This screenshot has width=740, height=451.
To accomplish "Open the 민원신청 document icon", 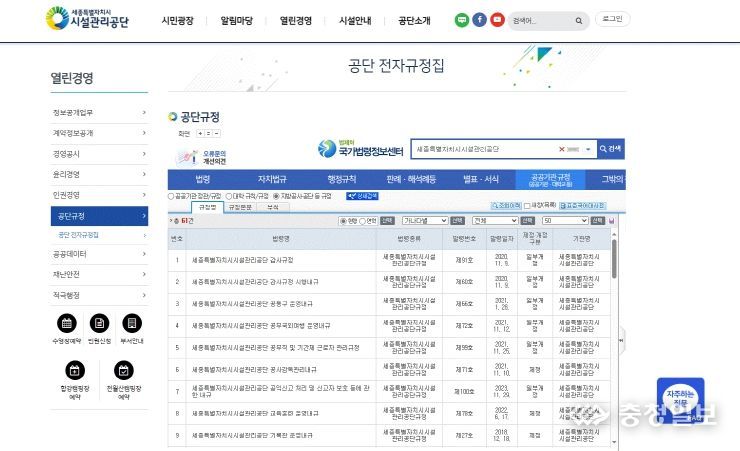I will 99,323.
